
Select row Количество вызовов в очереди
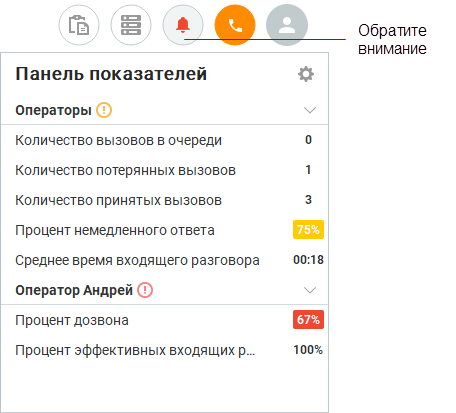point(165,140)
